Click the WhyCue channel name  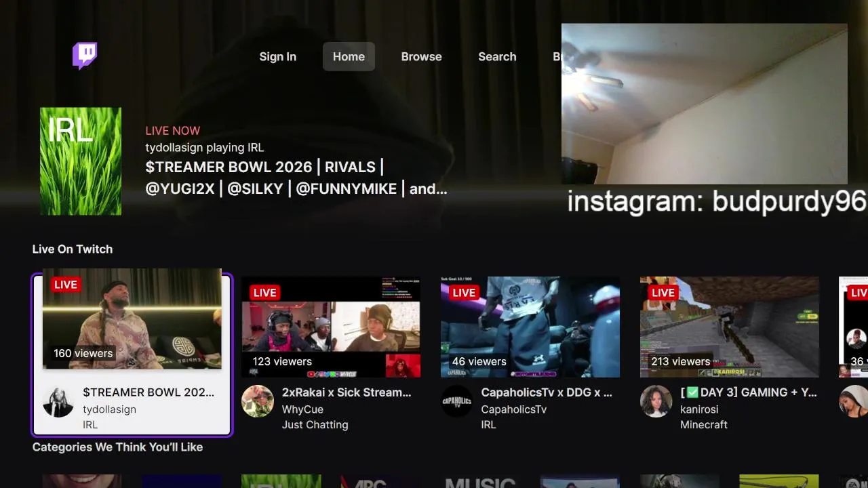[302, 409]
